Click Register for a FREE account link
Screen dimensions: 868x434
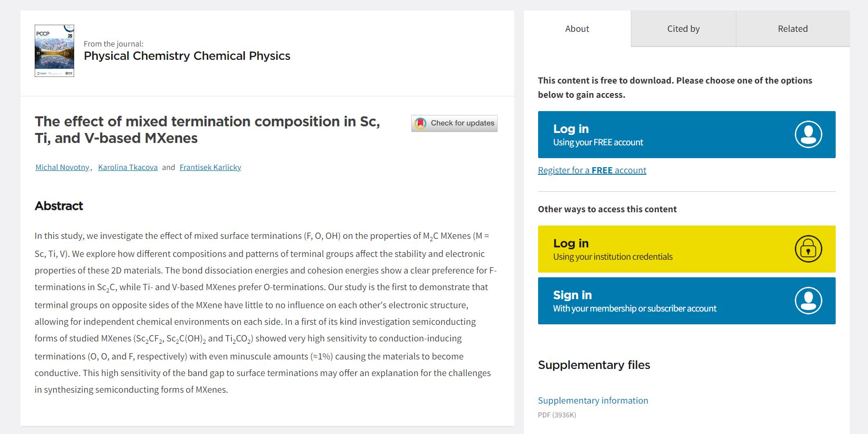(592, 170)
